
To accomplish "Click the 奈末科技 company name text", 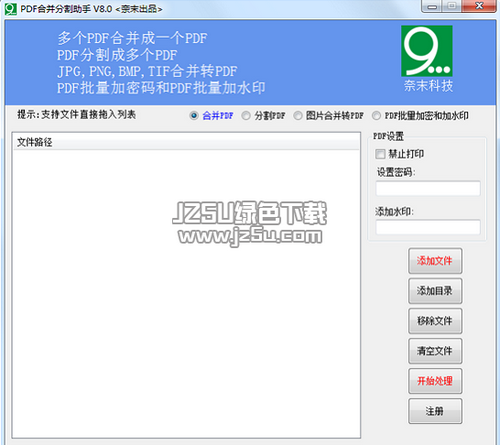I will coord(428,86).
